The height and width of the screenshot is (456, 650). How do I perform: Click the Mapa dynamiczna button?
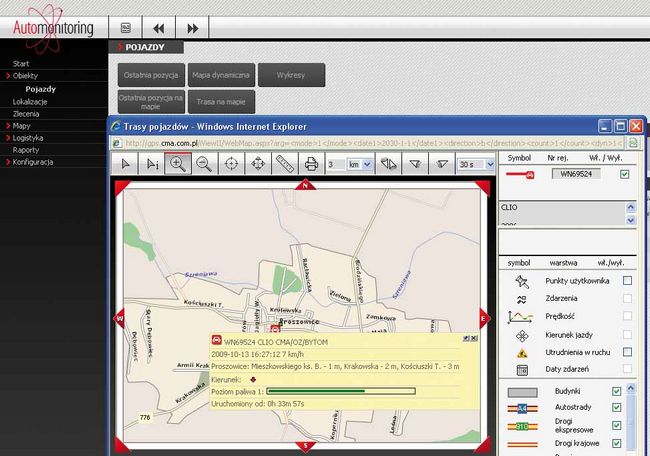click(219, 75)
